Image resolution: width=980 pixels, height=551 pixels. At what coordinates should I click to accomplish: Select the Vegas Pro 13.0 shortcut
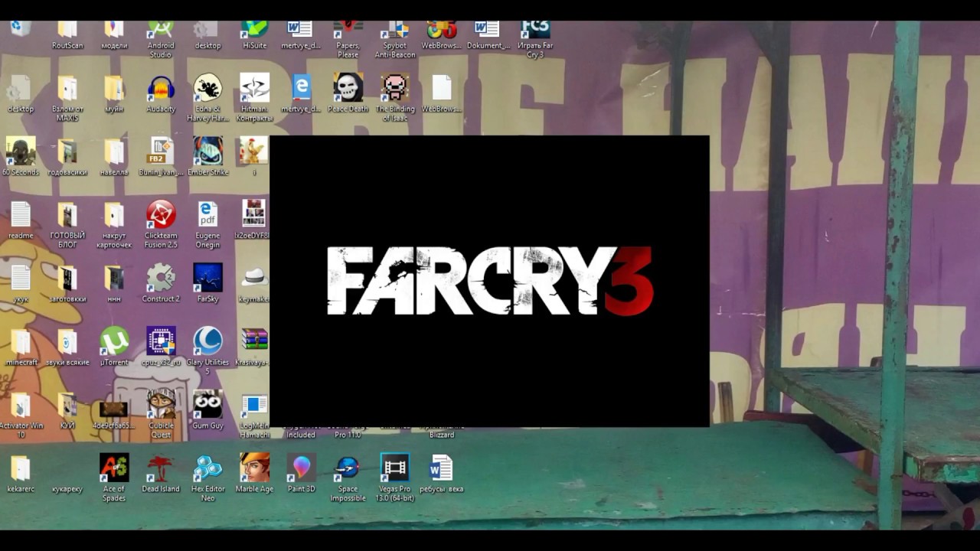pos(395,478)
